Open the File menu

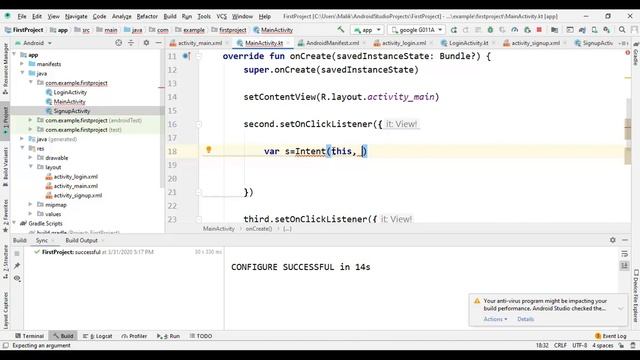[x=22, y=16]
